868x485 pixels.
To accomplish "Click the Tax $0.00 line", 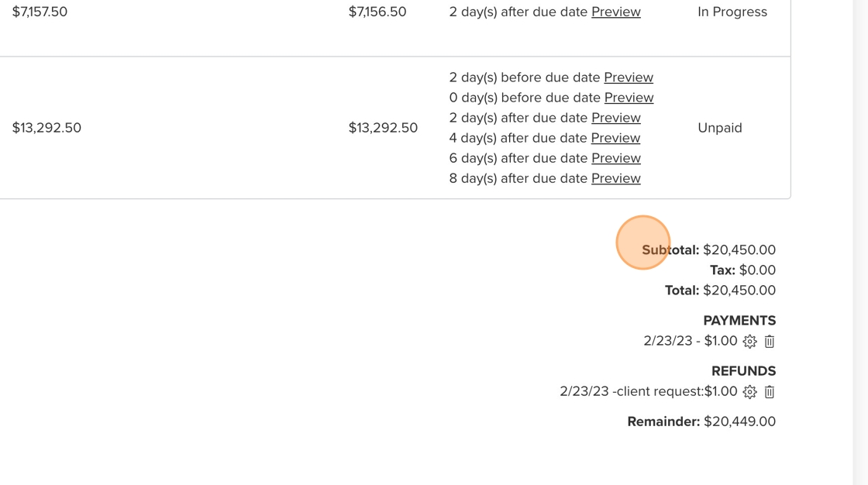I will tap(742, 270).
